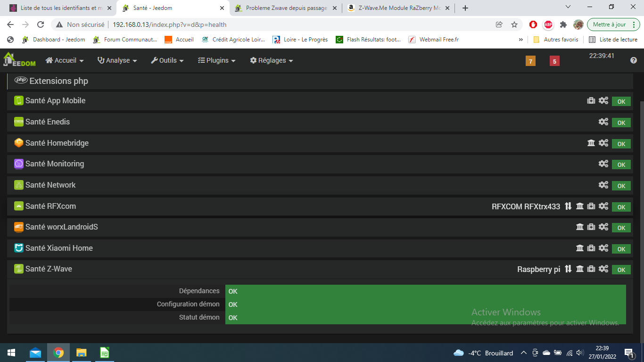Screen dimensions: 644x362
Task: Click the orange 7 notification badge
Action: pos(530,61)
